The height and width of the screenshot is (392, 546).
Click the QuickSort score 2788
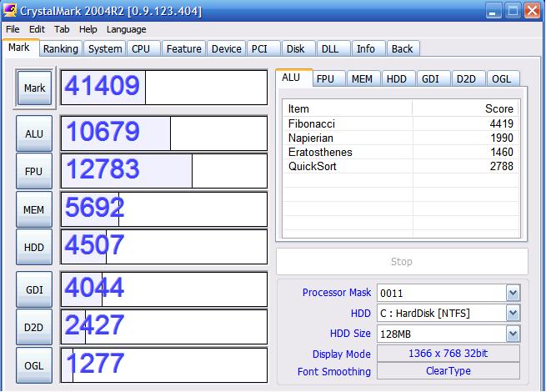(x=502, y=166)
